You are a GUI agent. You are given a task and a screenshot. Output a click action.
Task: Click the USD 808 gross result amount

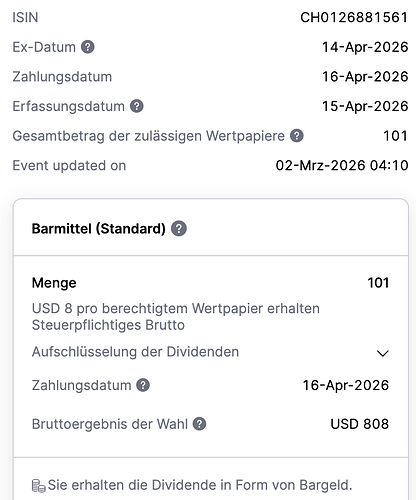[x=360, y=424]
